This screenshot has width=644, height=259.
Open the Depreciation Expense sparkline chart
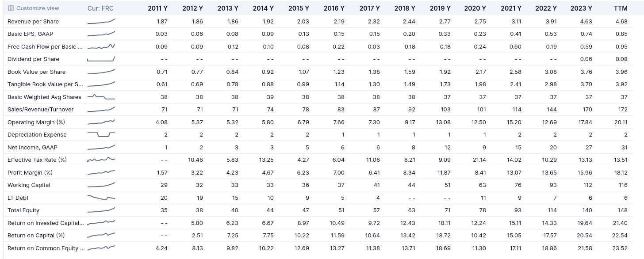click(101, 134)
